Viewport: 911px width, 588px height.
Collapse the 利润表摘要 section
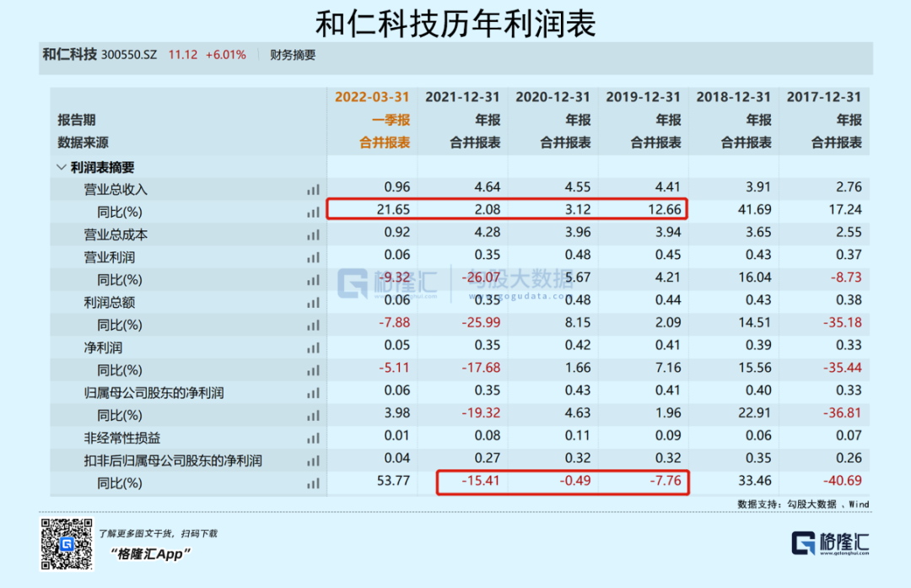pos(62,167)
